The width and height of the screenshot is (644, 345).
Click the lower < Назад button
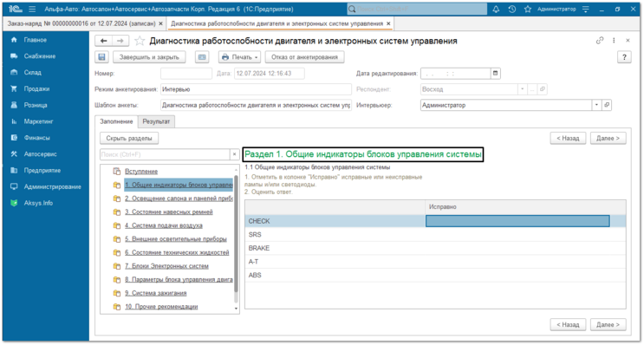pyautogui.click(x=568, y=324)
